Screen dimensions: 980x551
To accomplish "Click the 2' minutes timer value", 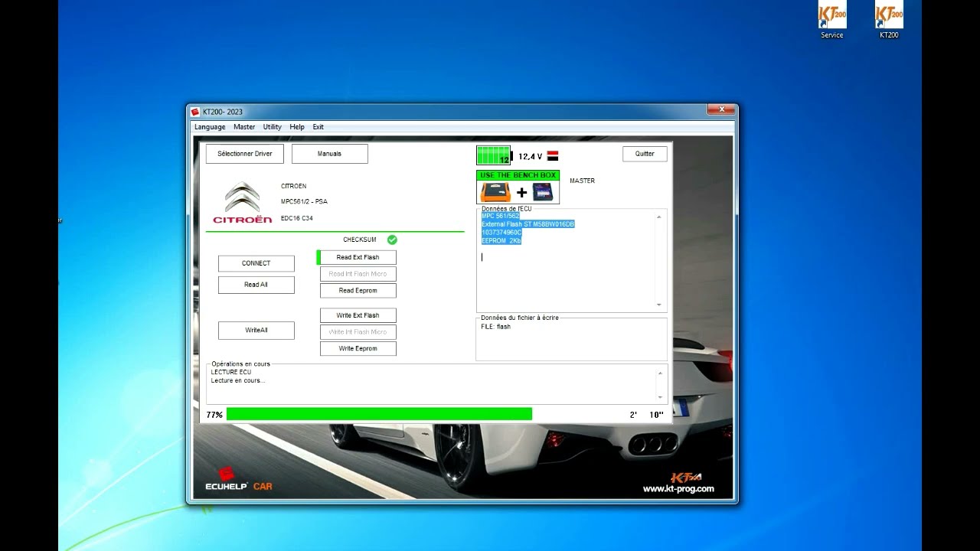I will (x=633, y=415).
